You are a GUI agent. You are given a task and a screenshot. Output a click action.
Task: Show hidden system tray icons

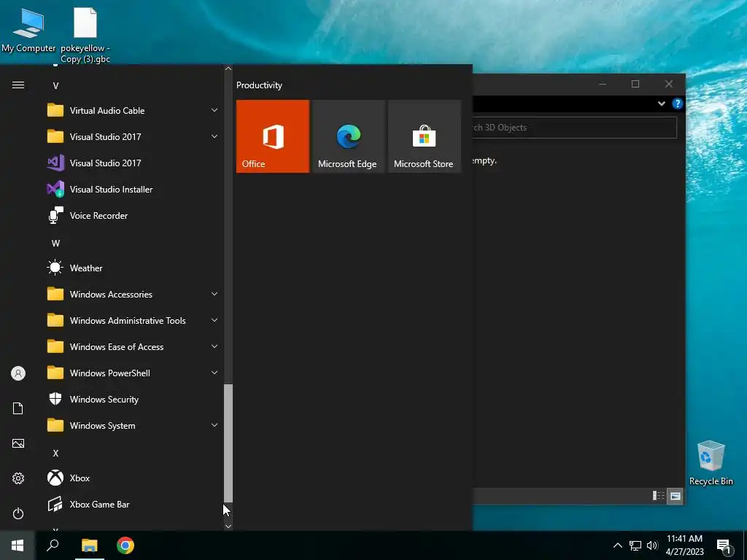[x=617, y=545]
